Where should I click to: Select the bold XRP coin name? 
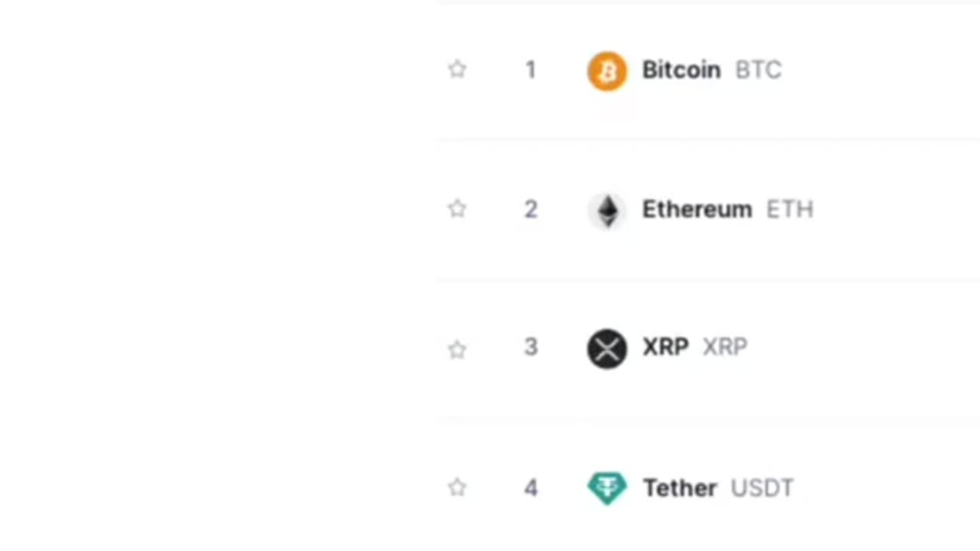click(665, 347)
